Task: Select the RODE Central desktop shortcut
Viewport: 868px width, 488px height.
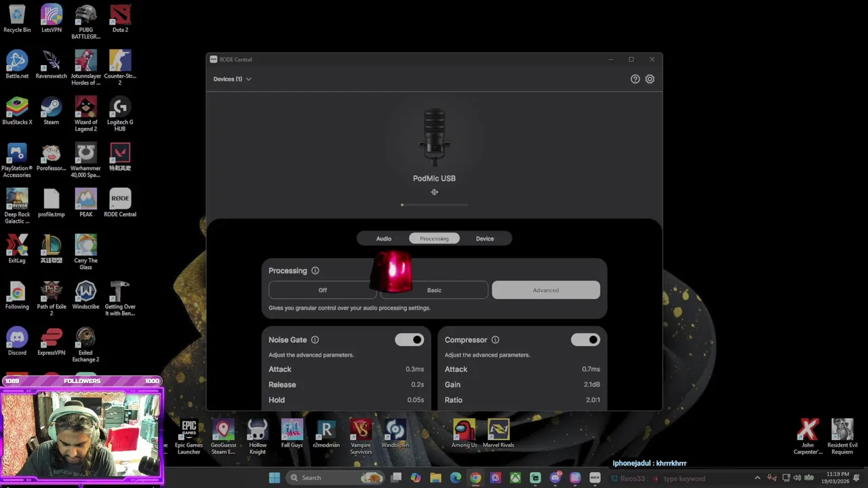Action: [x=120, y=203]
